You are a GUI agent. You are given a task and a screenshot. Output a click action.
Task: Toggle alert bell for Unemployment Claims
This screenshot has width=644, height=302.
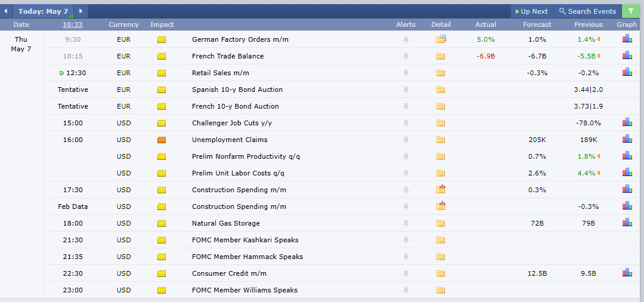coord(406,140)
